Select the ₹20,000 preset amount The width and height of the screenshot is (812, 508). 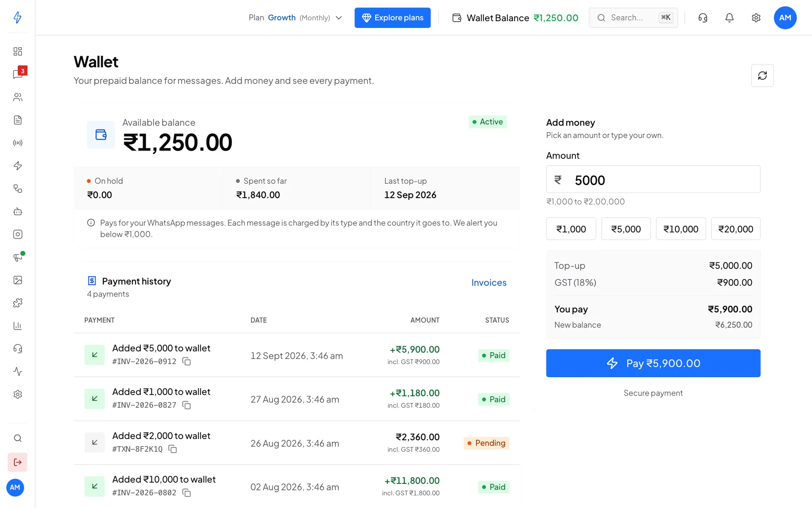click(736, 229)
